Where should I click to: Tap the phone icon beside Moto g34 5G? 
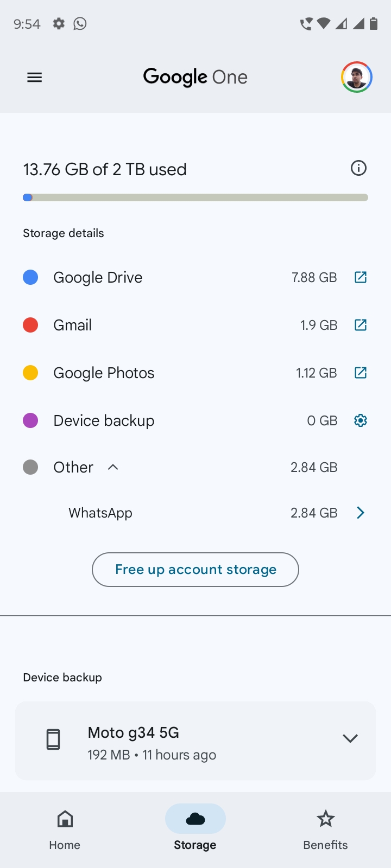53,739
